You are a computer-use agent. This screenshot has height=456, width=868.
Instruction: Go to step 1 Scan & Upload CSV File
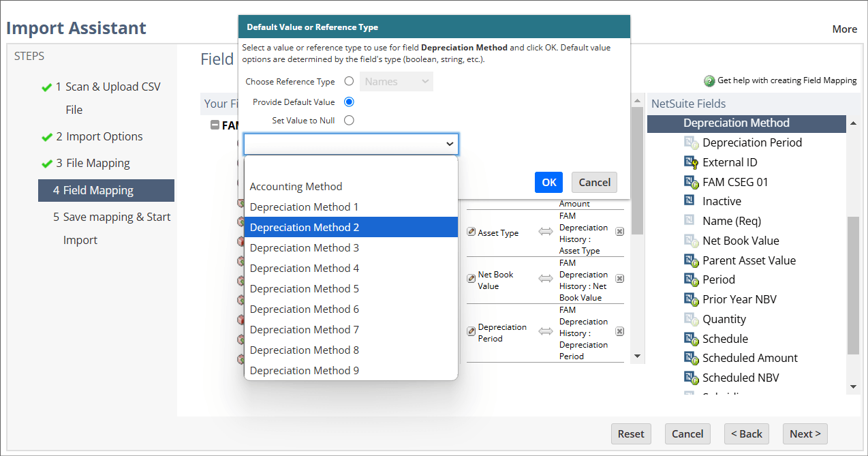coord(108,98)
